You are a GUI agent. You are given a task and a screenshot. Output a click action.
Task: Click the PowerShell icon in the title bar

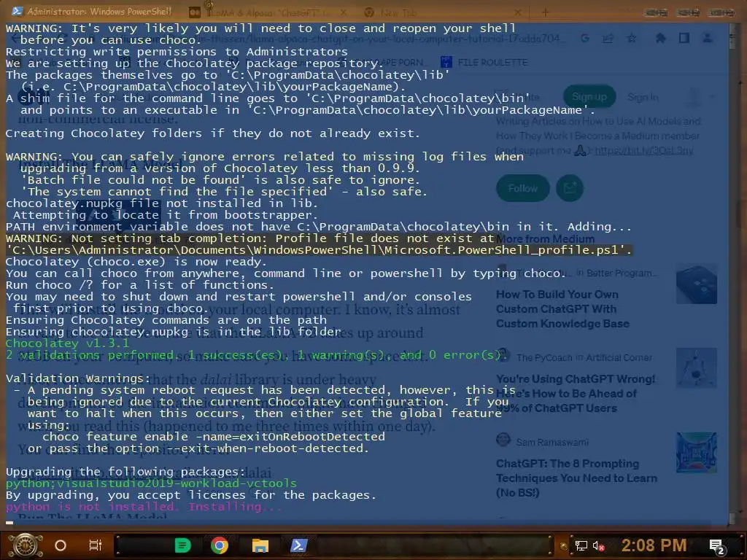pyautogui.click(x=18, y=11)
